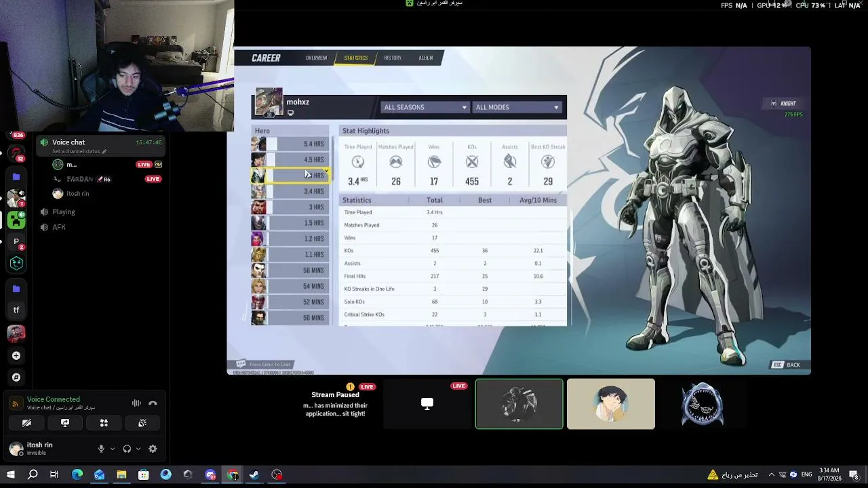The height and width of the screenshot is (488, 868).
Task: Start an activity in Discord
Action: [104, 423]
